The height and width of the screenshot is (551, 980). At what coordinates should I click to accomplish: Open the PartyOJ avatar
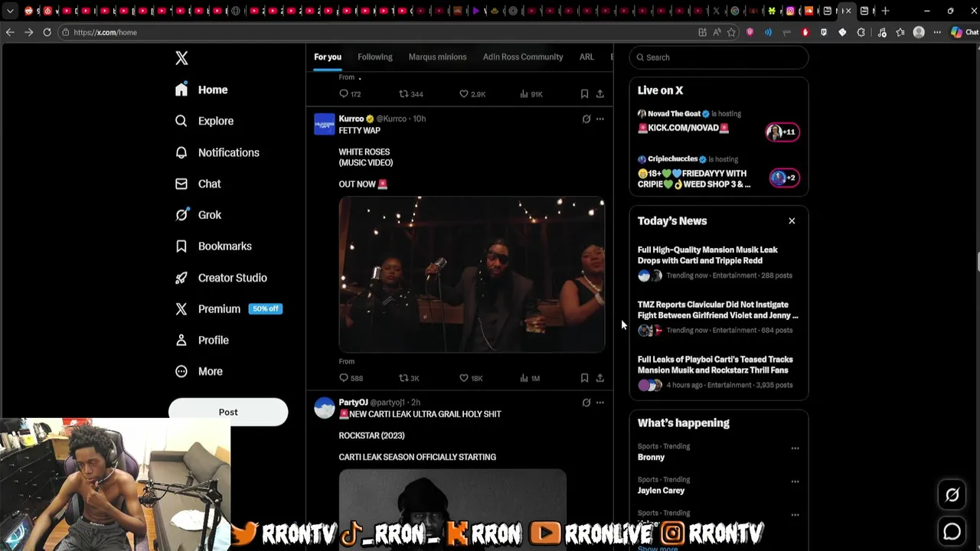[x=325, y=408]
